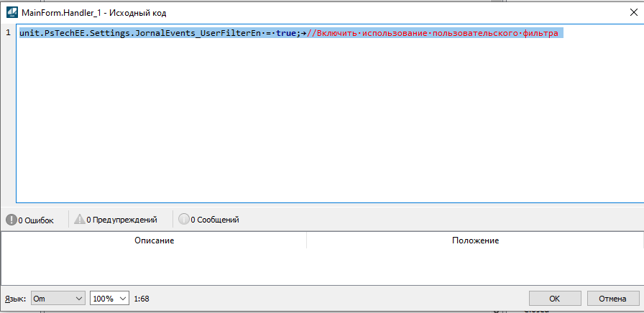
Task: Click the warning triangle icon
Action: point(79,220)
